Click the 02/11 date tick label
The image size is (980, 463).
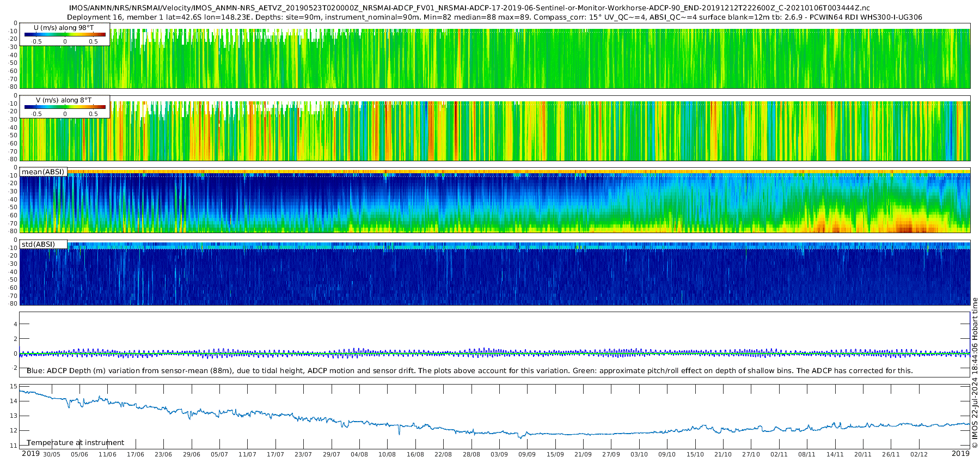pyautogui.click(x=779, y=454)
